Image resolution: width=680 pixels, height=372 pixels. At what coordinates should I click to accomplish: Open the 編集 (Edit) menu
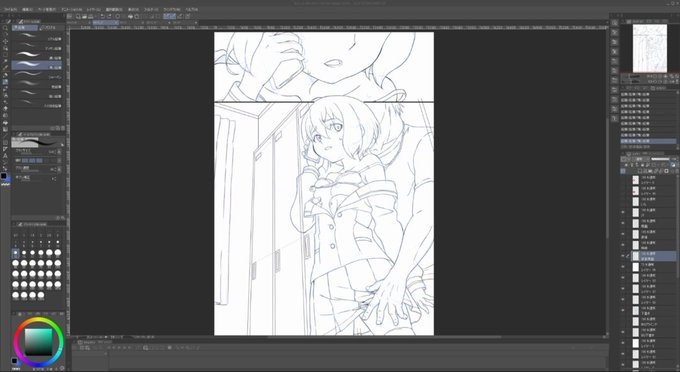[x=27, y=9]
